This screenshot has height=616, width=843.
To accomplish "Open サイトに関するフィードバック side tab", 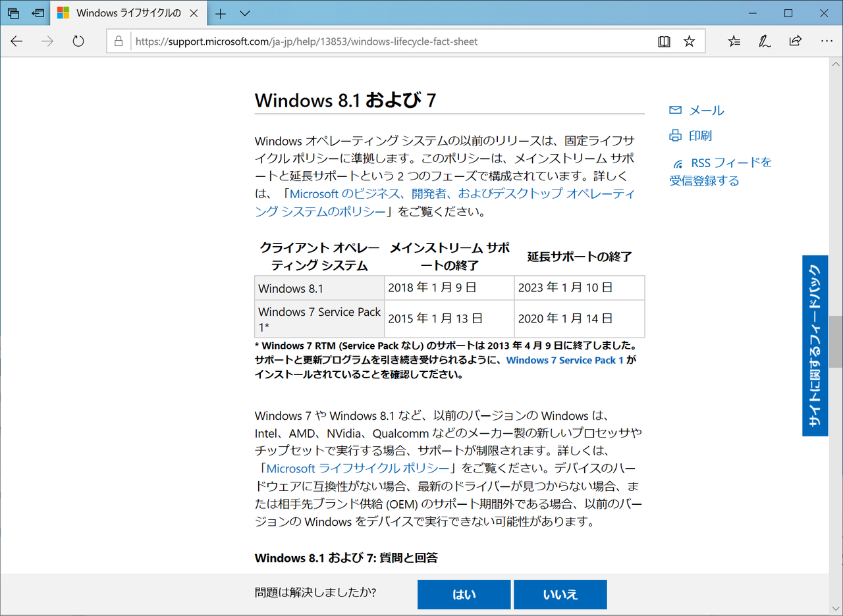I will (815, 346).
